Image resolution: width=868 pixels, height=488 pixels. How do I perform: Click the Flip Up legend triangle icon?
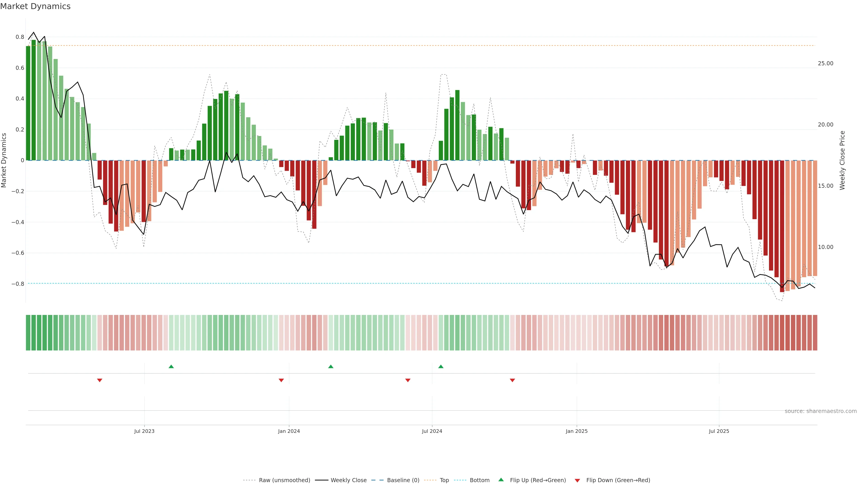click(x=501, y=480)
